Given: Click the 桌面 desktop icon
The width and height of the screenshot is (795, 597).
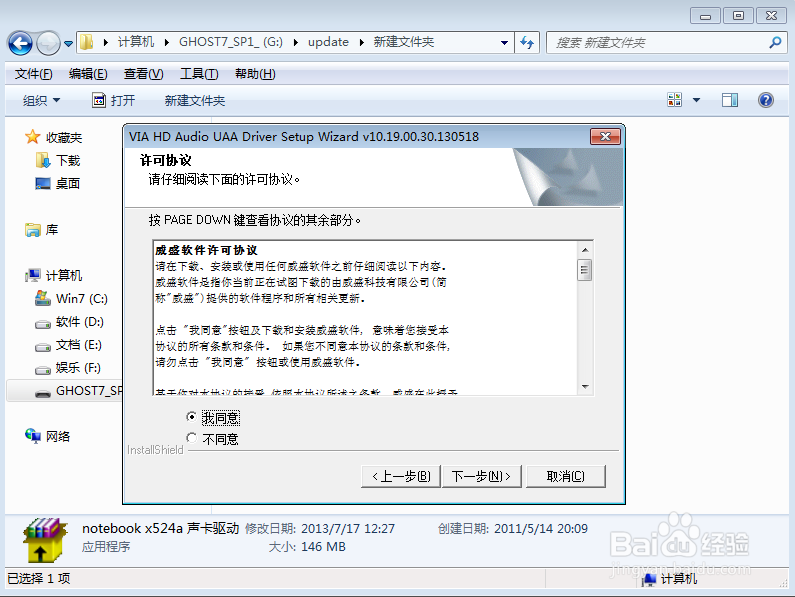Looking at the screenshot, I should point(43,184).
